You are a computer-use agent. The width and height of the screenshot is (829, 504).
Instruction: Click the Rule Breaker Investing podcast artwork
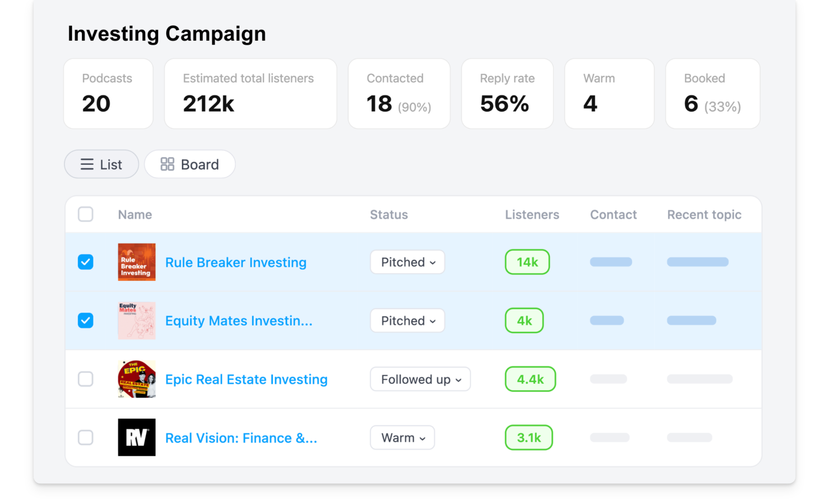[136, 262]
